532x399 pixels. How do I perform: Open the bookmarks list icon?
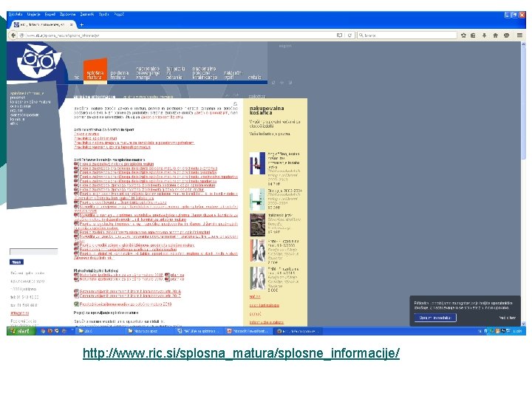(x=473, y=35)
